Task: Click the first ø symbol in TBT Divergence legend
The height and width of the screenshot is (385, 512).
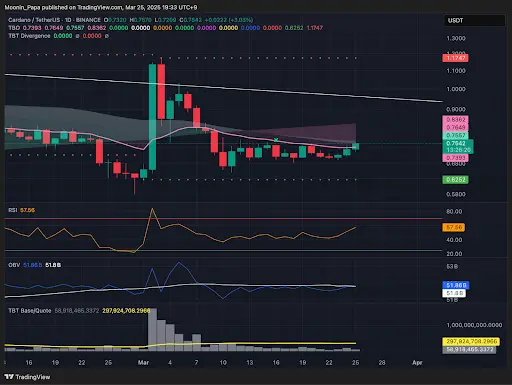Action: click(x=77, y=36)
